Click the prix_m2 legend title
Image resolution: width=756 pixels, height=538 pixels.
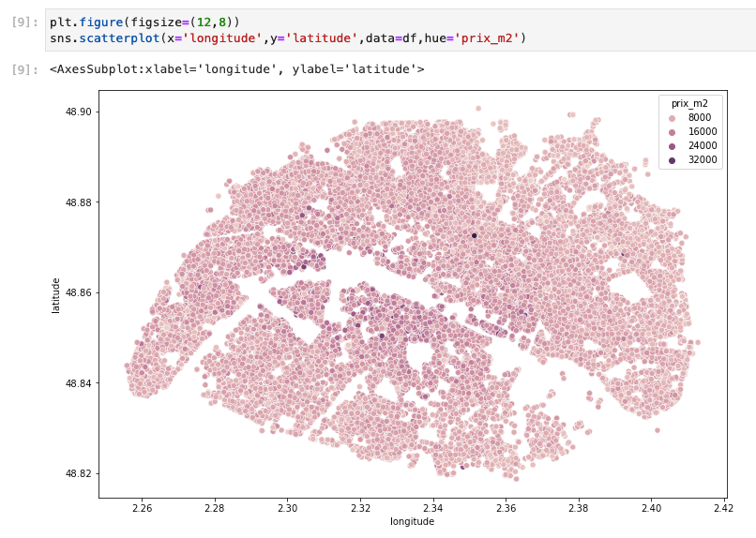point(689,103)
